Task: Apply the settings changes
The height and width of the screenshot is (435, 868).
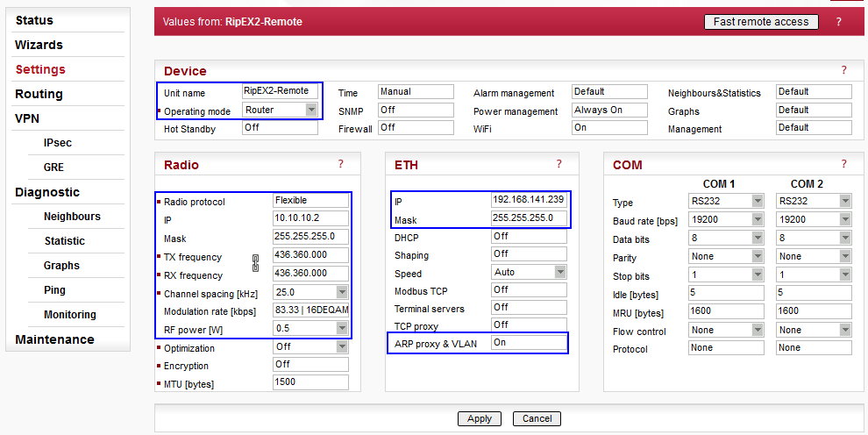Action: pyautogui.click(x=480, y=419)
